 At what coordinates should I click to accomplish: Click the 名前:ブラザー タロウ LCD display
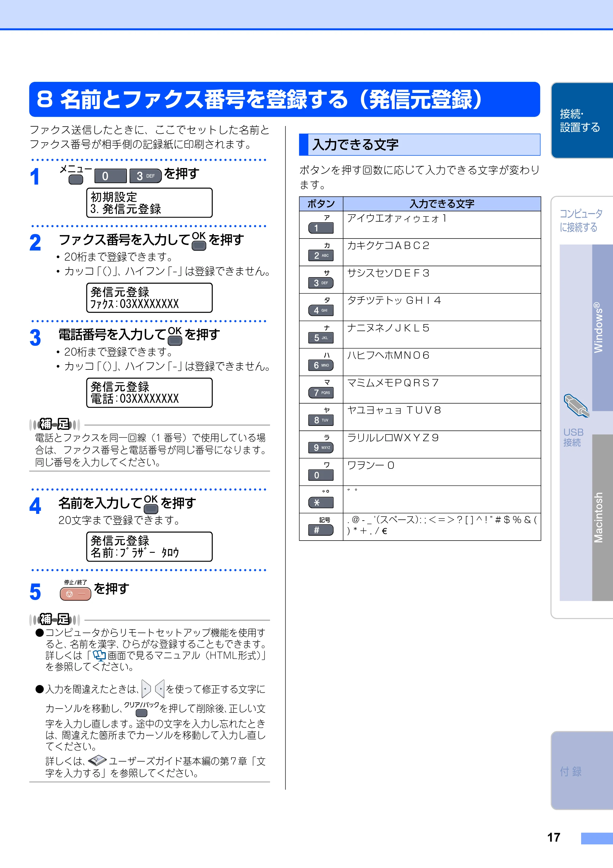149,547
